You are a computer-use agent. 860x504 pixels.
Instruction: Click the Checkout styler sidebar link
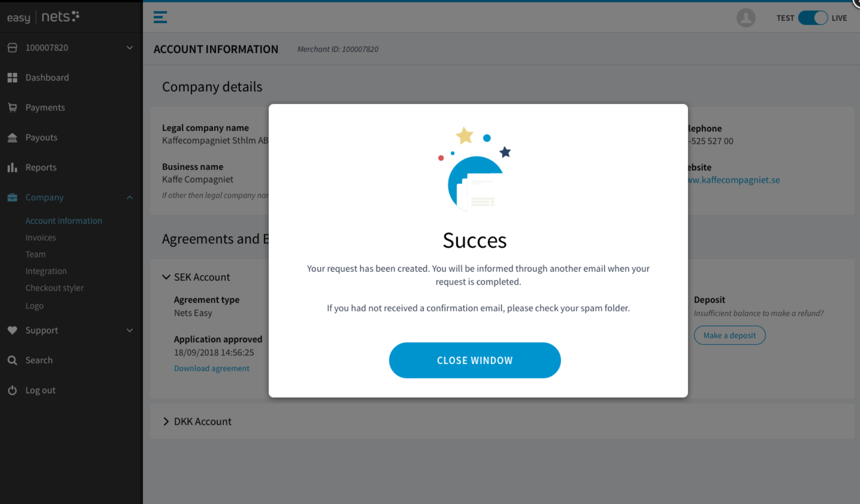(x=54, y=288)
